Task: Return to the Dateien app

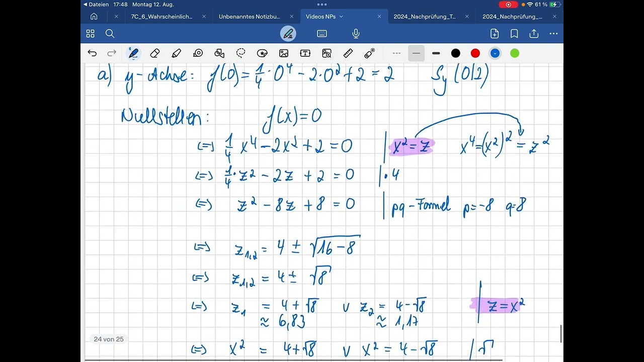Action: coord(96,5)
